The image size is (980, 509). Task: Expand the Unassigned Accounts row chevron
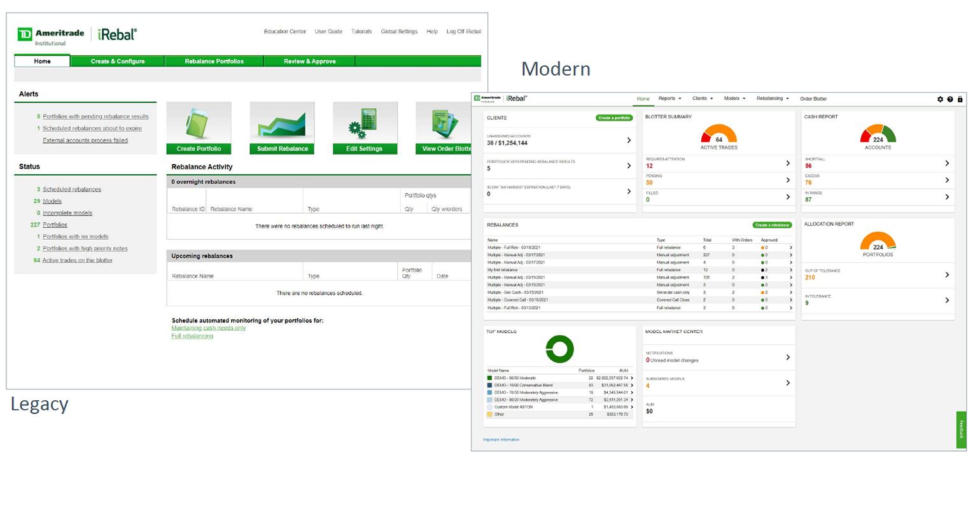click(629, 140)
